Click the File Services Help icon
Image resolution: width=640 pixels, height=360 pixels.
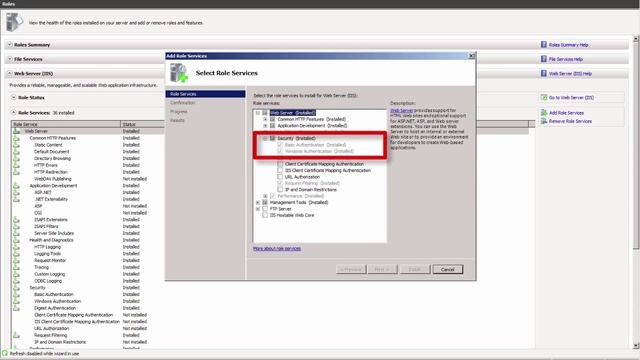pyautogui.click(x=544, y=59)
